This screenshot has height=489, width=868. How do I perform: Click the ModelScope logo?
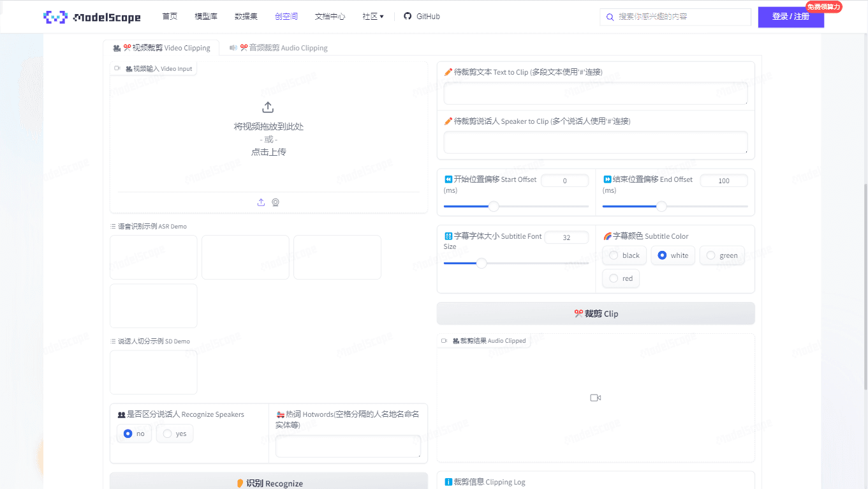92,17
